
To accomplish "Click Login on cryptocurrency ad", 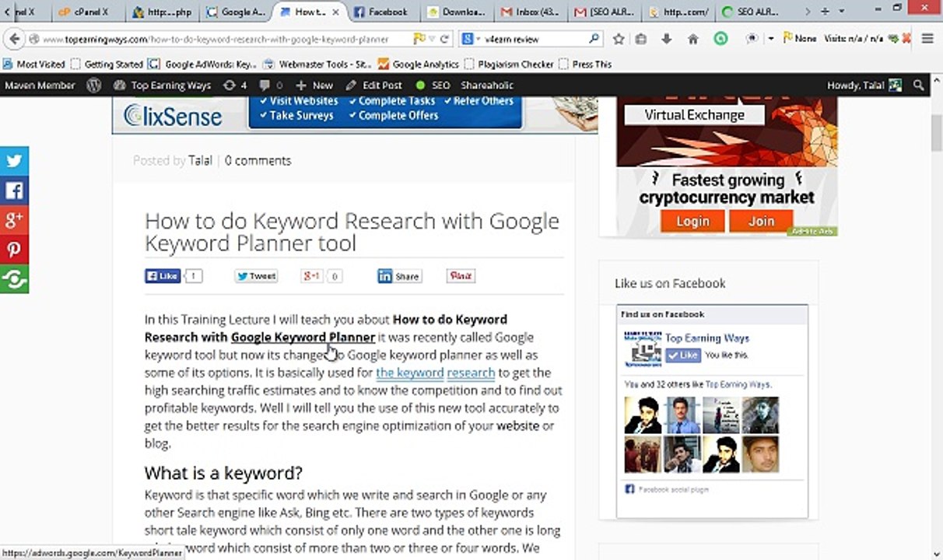I will [692, 221].
